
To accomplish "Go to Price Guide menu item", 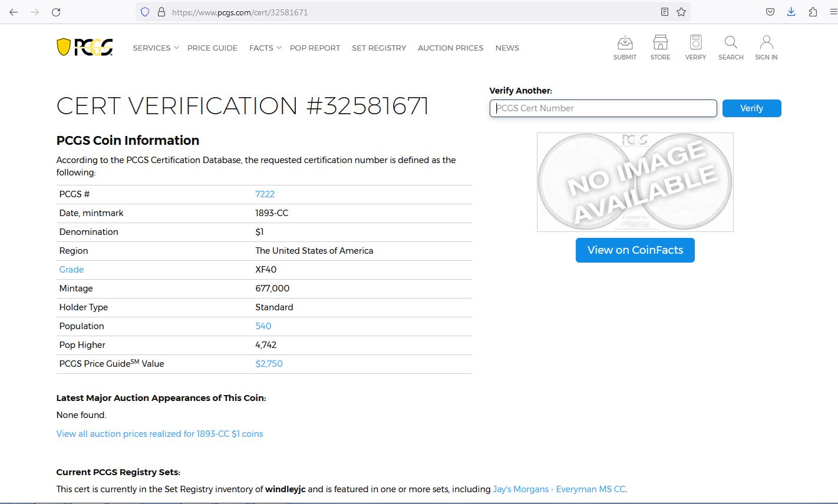I will tap(212, 48).
